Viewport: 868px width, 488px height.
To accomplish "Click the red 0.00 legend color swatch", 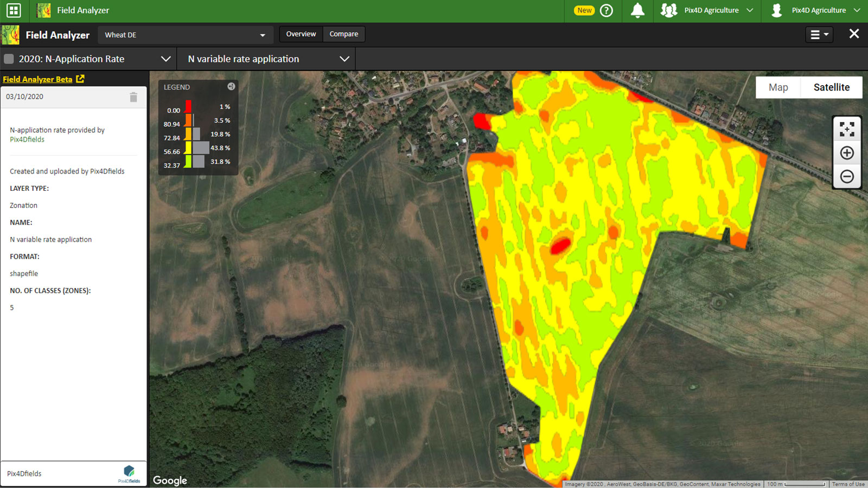I will (188, 106).
